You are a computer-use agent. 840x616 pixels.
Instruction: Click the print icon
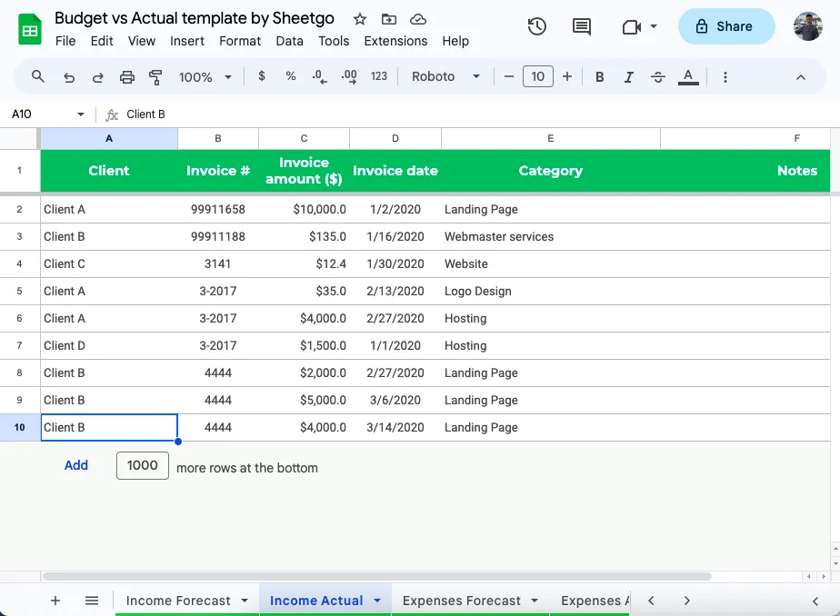[127, 77]
